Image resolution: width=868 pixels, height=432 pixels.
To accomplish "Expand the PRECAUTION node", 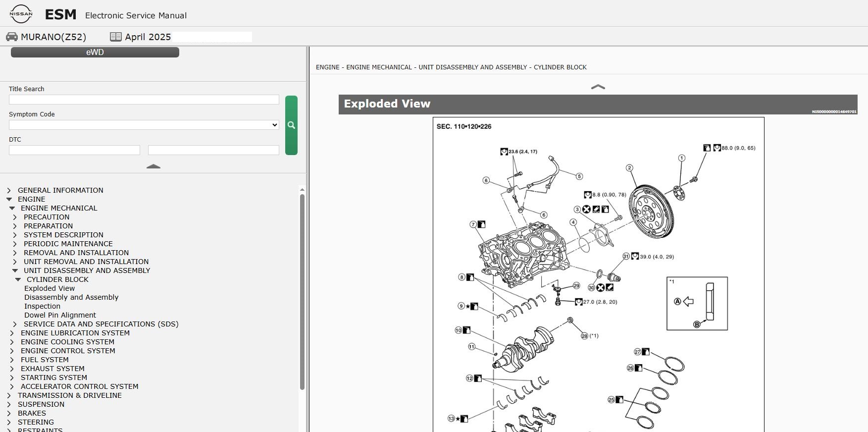I will point(15,217).
